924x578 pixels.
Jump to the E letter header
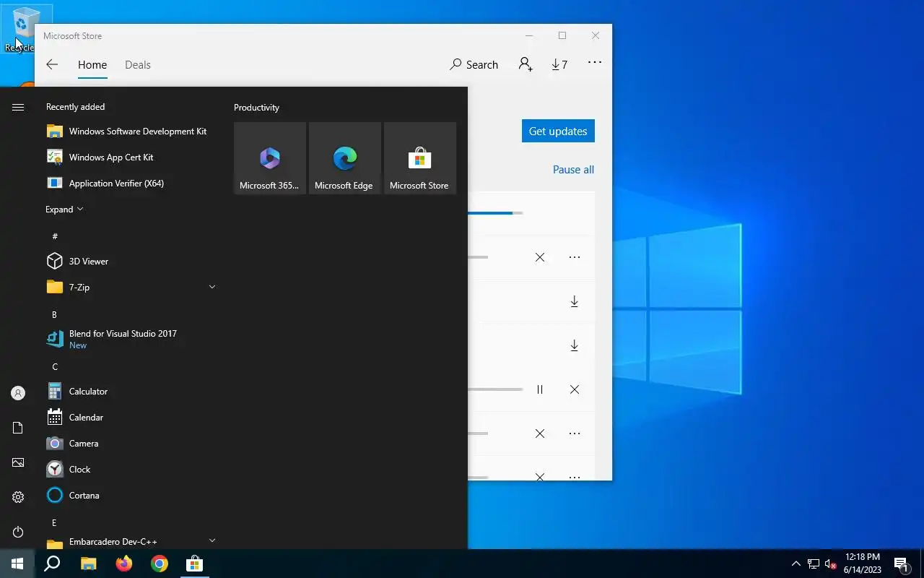coord(54,522)
